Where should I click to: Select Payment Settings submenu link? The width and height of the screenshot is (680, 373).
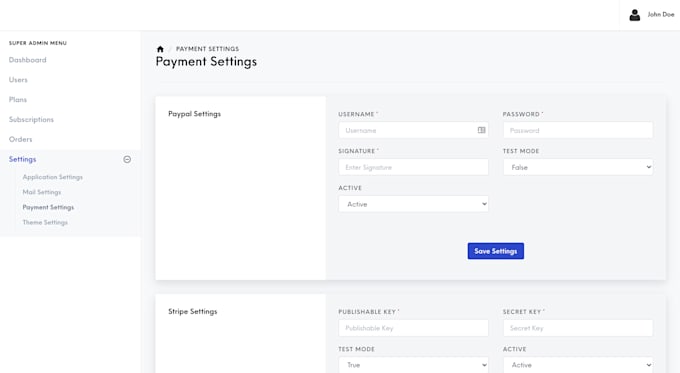[48, 207]
